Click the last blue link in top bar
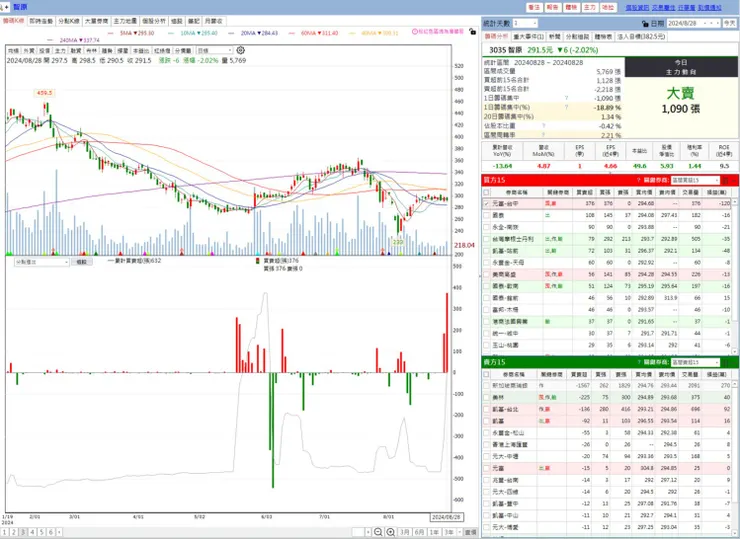This screenshot has width=740, height=539. click(x=710, y=8)
